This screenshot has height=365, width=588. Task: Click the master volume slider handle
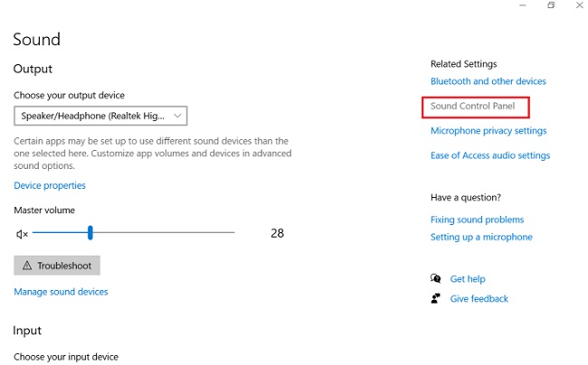(x=90, y=233)
